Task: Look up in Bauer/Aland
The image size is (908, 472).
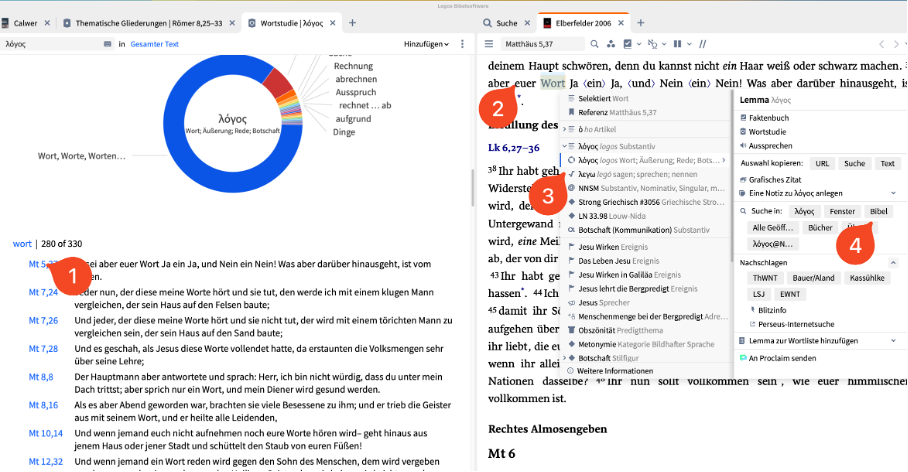Action: pos(813,278)
